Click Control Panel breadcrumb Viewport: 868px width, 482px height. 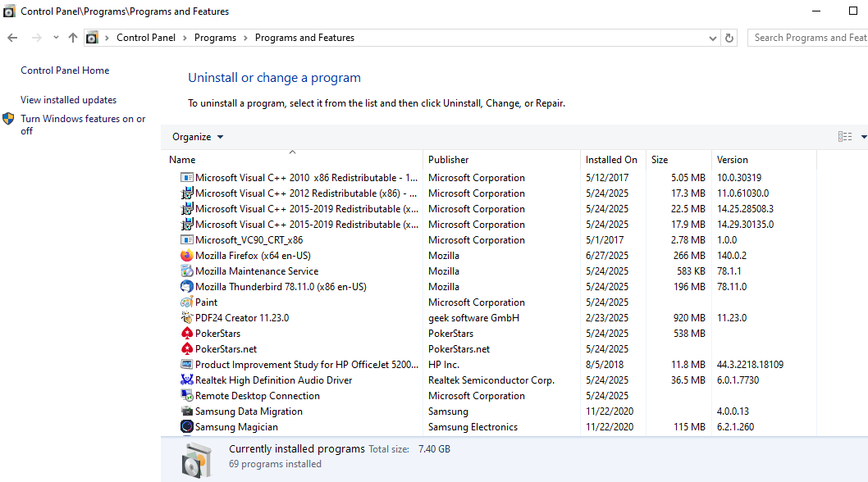(x=146, y=38)
